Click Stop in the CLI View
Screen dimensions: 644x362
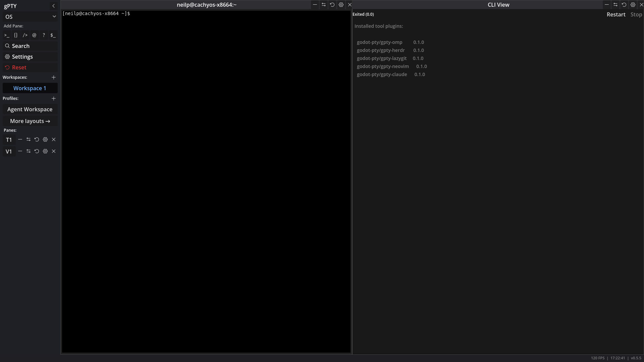pos(636,14)
